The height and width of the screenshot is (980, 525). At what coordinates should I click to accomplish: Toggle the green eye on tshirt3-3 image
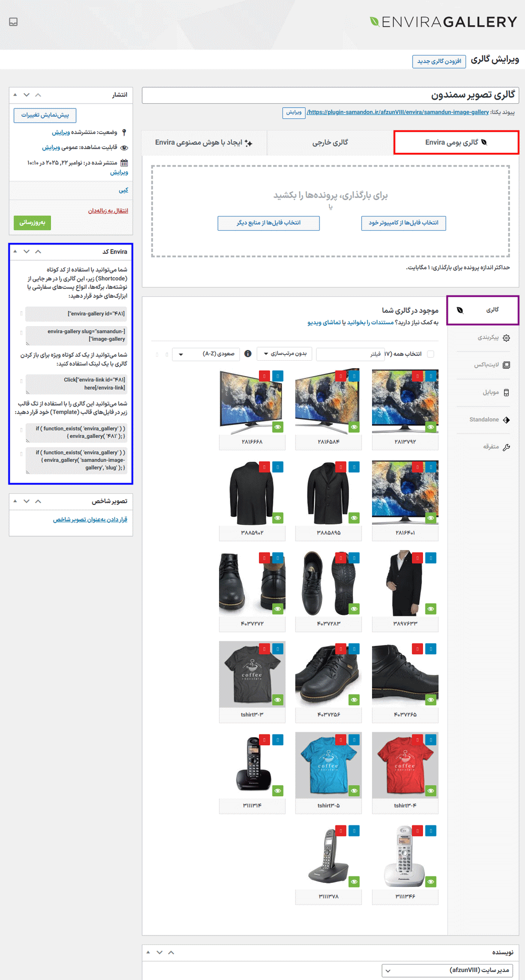tap(277, 699)
